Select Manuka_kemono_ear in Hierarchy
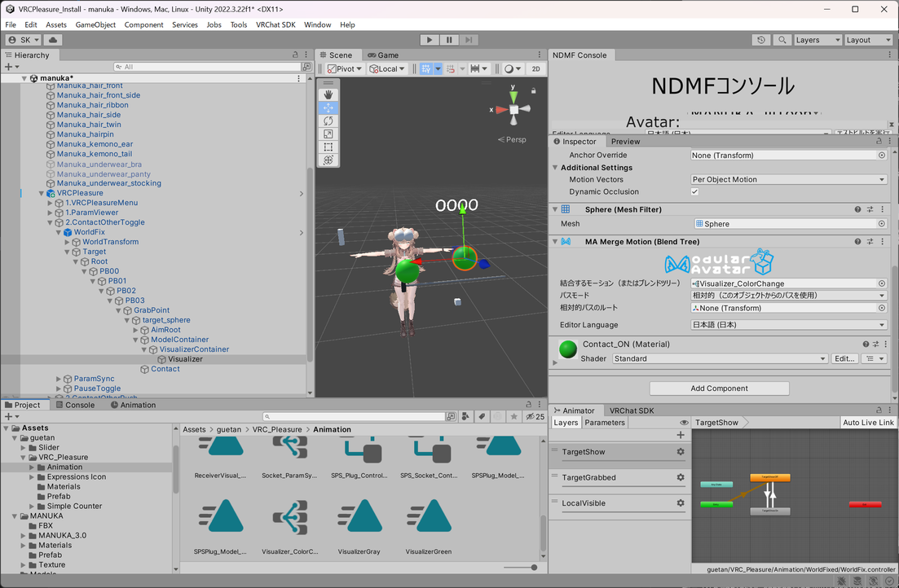The width and height of the screenshot is (899, 588). (x=95, y=144)
